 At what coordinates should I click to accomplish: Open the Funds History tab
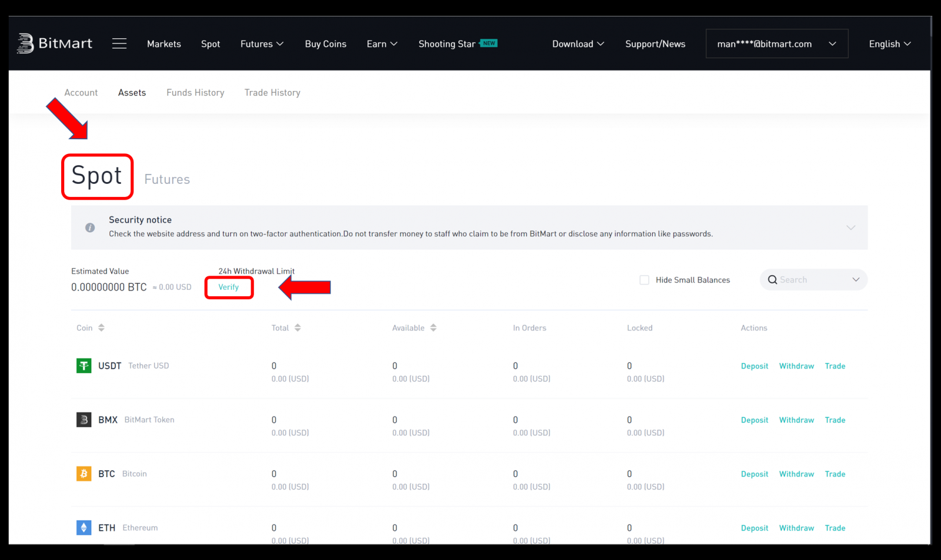pos(195,92)
